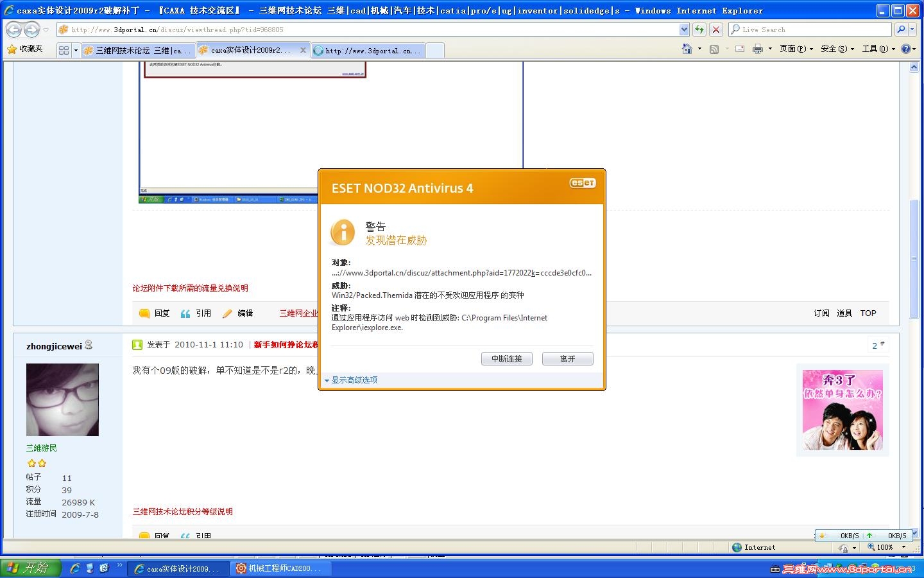
Task: Click the Read Mail icon
Action: (x=740, y=49)
